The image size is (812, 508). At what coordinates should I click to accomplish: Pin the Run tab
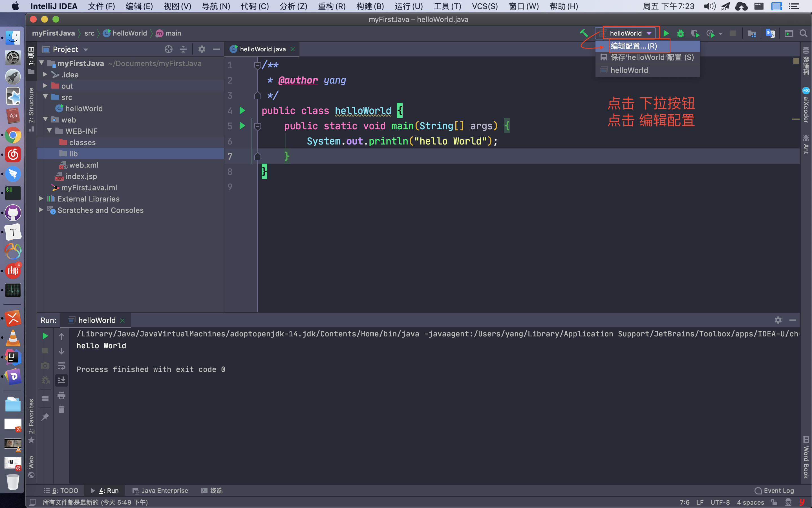(x=45, y=417)
